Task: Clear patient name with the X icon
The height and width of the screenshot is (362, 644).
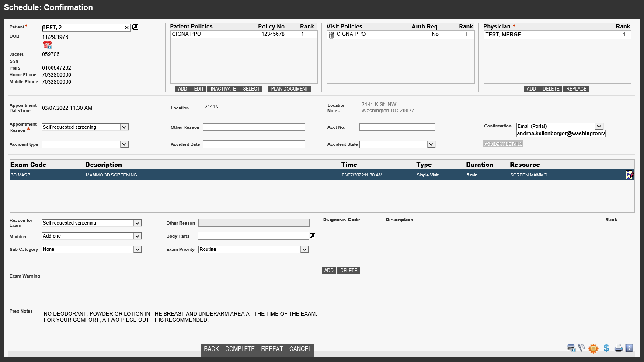Action: [127, 28]
